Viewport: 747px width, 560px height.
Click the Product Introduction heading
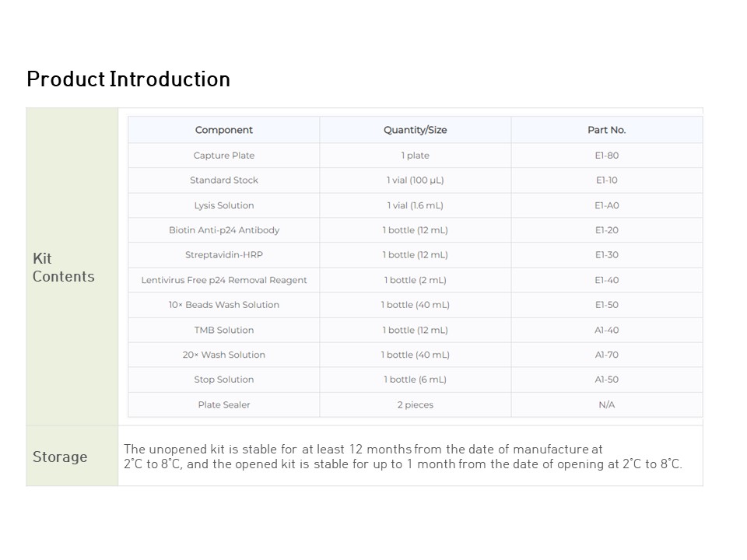(128, 79)
